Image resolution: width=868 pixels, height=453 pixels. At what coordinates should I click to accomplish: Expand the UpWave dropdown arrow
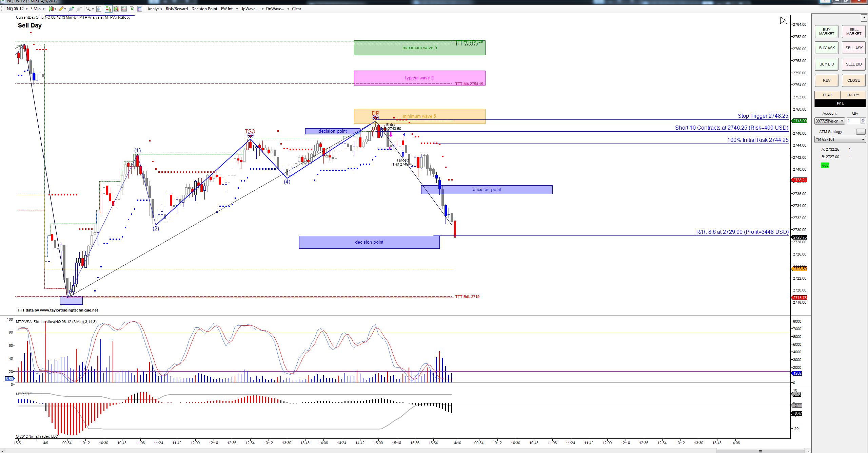[x=262, y=9]
